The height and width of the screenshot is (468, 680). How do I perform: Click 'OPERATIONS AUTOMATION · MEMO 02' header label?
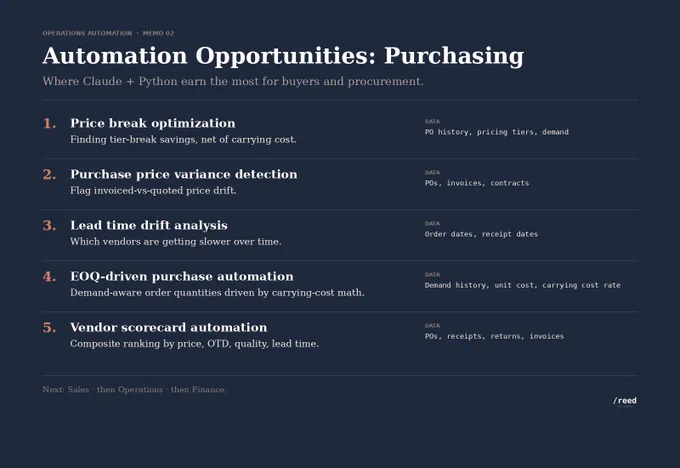108,33
